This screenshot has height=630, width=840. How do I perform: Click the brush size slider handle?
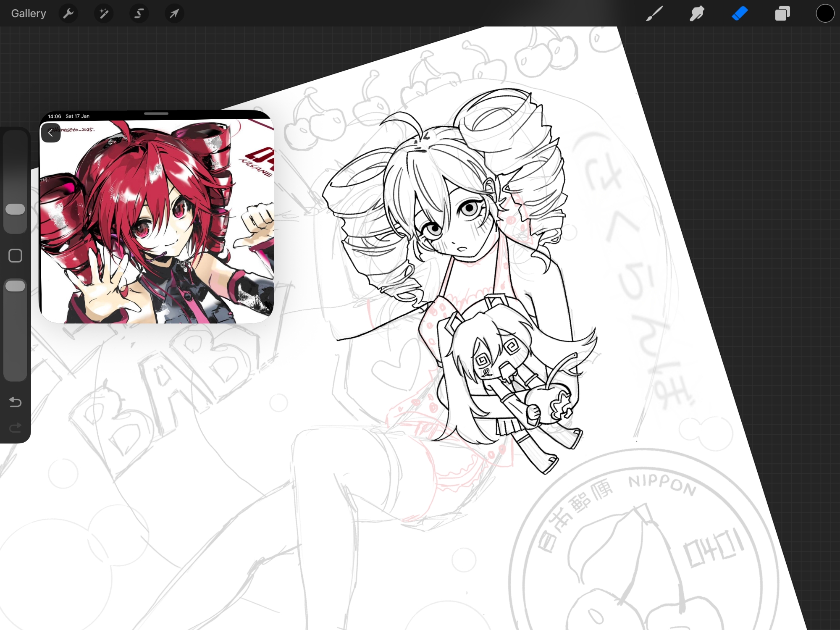(x=16, y=209)
